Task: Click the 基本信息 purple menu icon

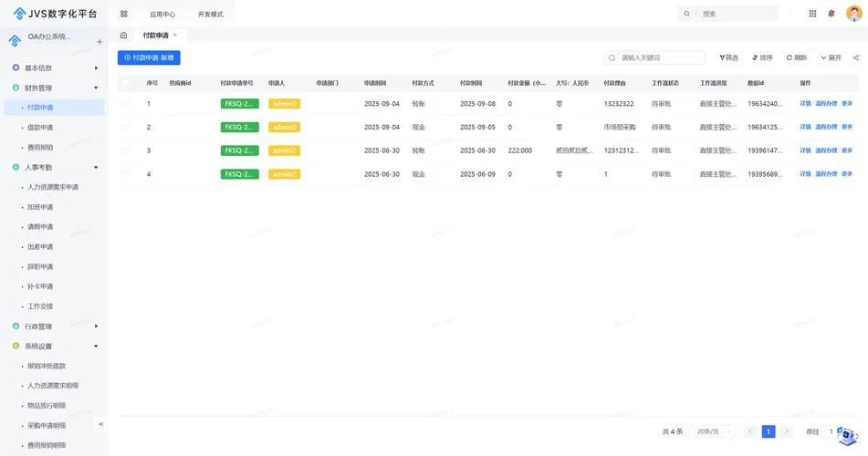Action: pos(16,67)
